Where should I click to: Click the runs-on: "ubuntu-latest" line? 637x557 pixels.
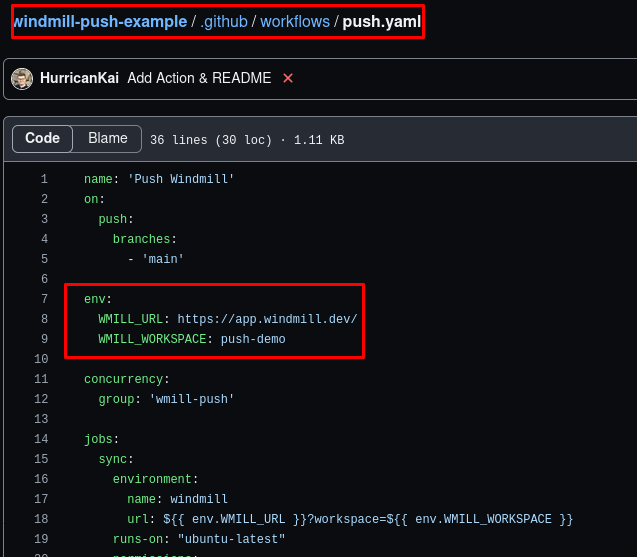pos(199,539)
